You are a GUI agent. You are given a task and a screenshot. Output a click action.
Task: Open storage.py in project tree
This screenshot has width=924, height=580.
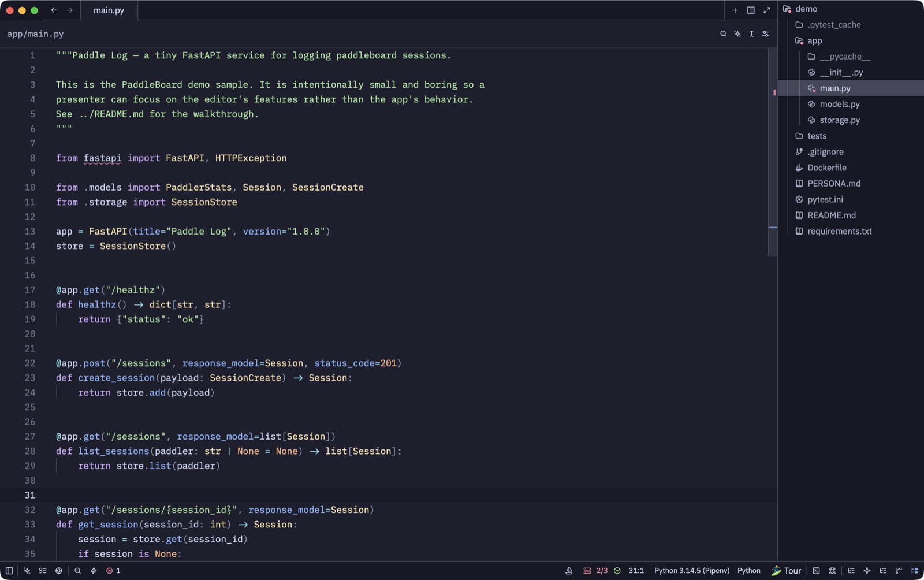tap(851, 120)
